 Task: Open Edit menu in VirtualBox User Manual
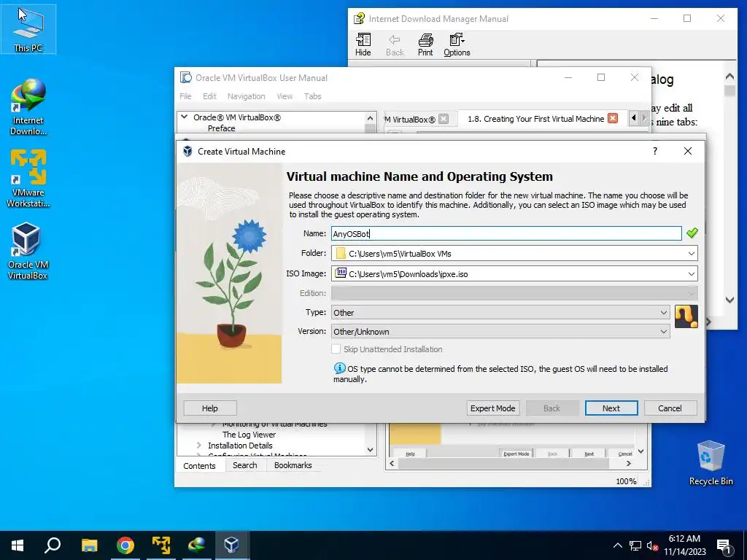pos(209,96)
